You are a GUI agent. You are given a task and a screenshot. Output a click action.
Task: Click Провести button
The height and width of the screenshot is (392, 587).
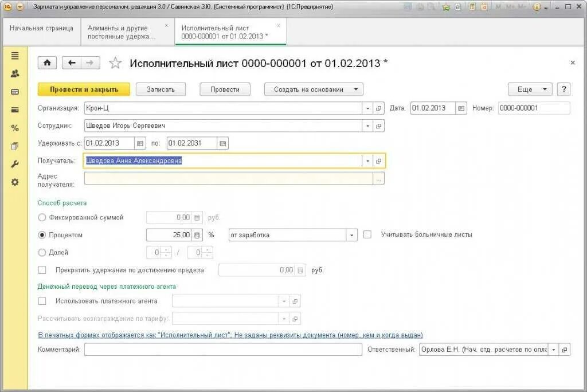coord(225,89)
